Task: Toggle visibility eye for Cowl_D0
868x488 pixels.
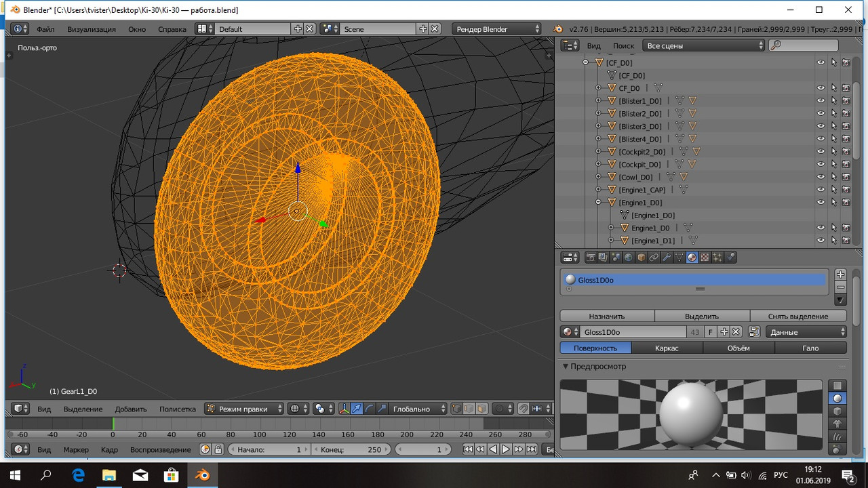Action: pyautogui.click(x=821, y=177)
